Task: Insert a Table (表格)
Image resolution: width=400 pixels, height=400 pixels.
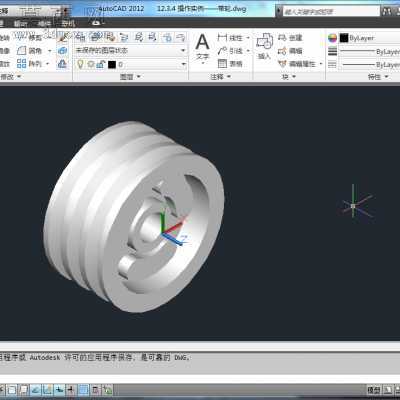Action: (x=230, y=63)
